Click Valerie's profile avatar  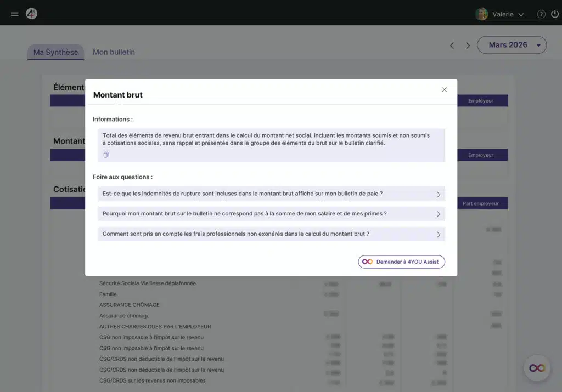[x=481, y=14]
